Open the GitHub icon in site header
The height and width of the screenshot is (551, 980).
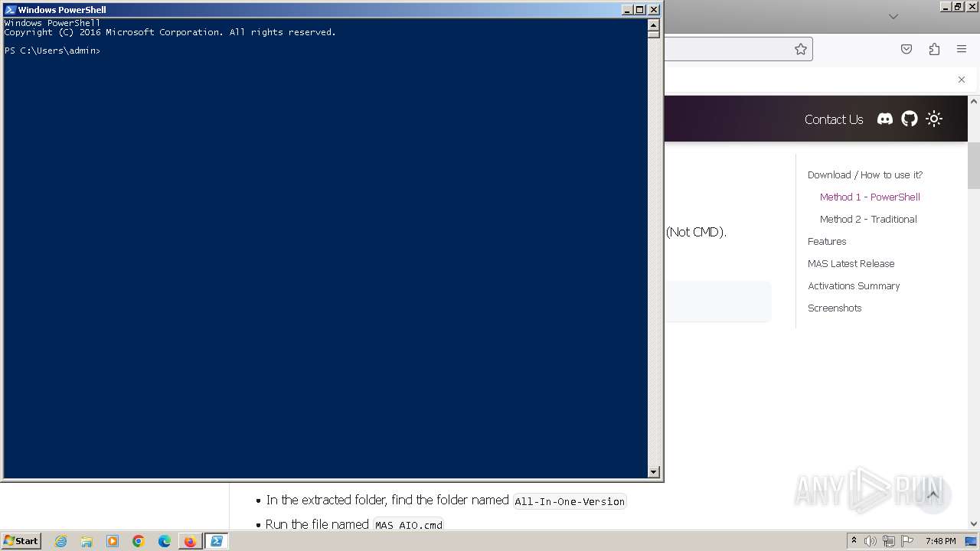point(909,119)
